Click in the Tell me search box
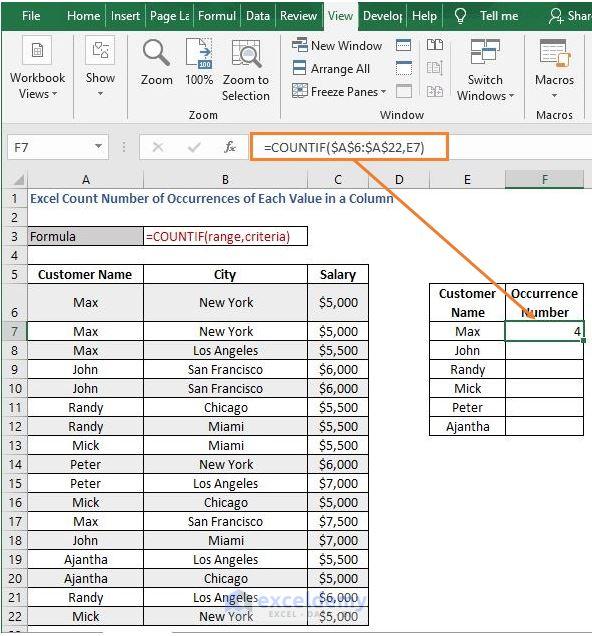This screenshot has width=592, height=636. coord(499,16)
